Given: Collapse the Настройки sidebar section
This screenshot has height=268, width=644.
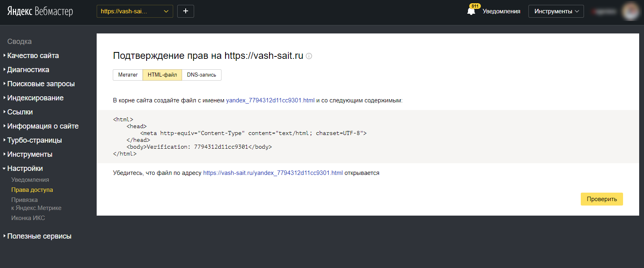Looking at the screenshot, I should click(x=25, y=168).
